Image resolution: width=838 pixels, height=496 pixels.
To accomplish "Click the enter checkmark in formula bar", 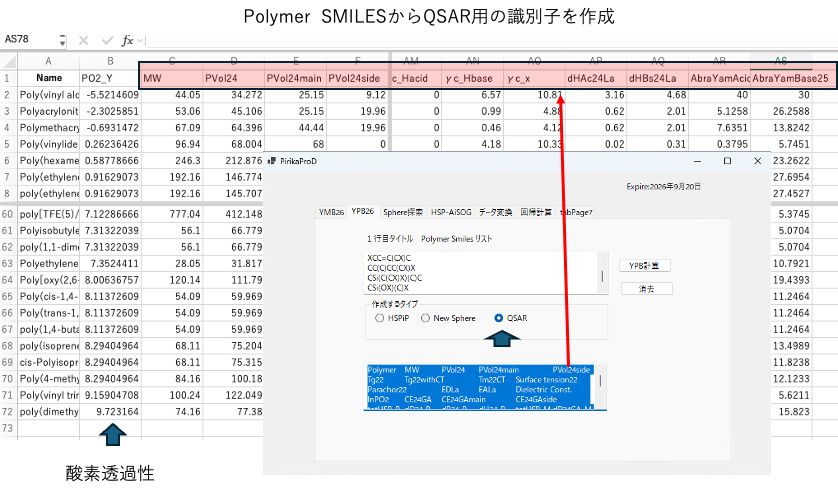I will (103, 41).
